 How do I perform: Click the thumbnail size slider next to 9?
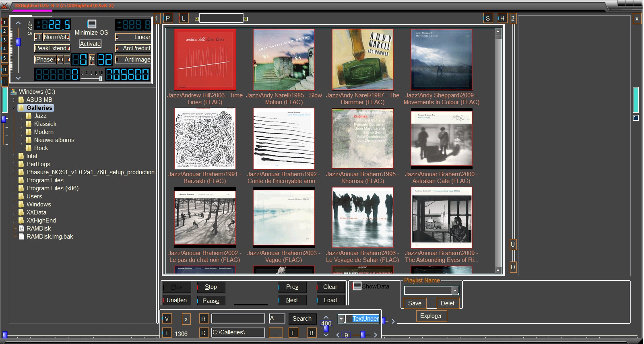363,334
